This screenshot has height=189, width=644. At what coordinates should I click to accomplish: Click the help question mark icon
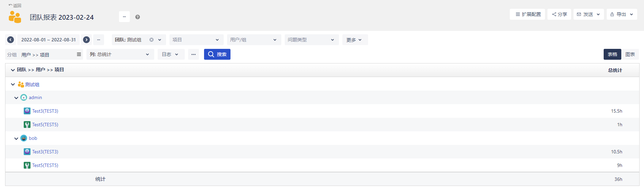138,17
